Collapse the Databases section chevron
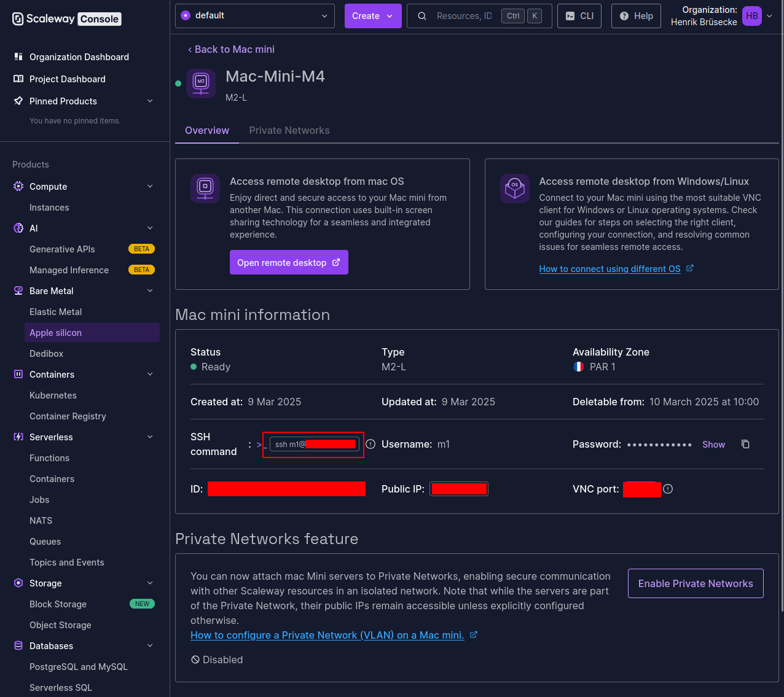784x697 pixels. pos(150,646)
